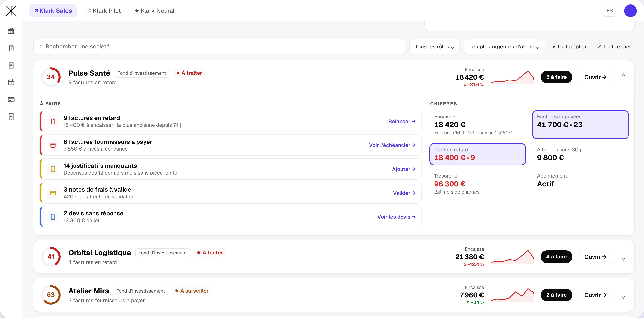644x318 pixels.
Task: Click the Pulse Santé Encaissé sparkline chart
Action: [512, 77]
